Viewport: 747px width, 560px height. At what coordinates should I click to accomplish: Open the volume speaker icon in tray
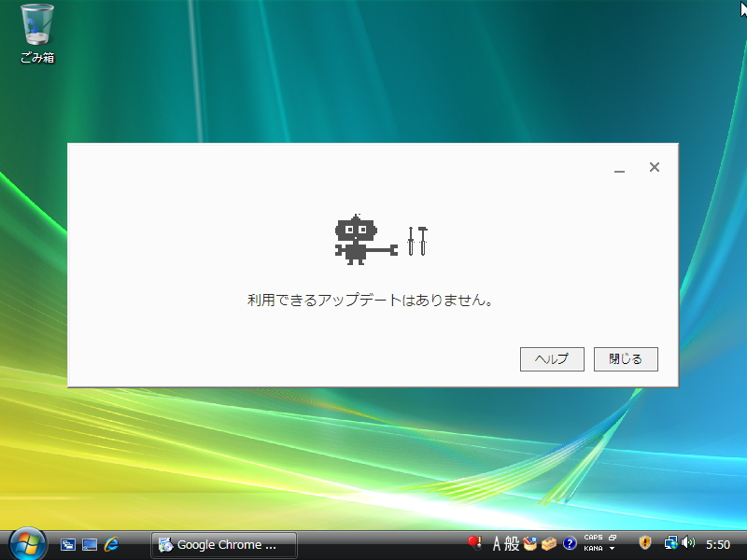click(688, 544)
